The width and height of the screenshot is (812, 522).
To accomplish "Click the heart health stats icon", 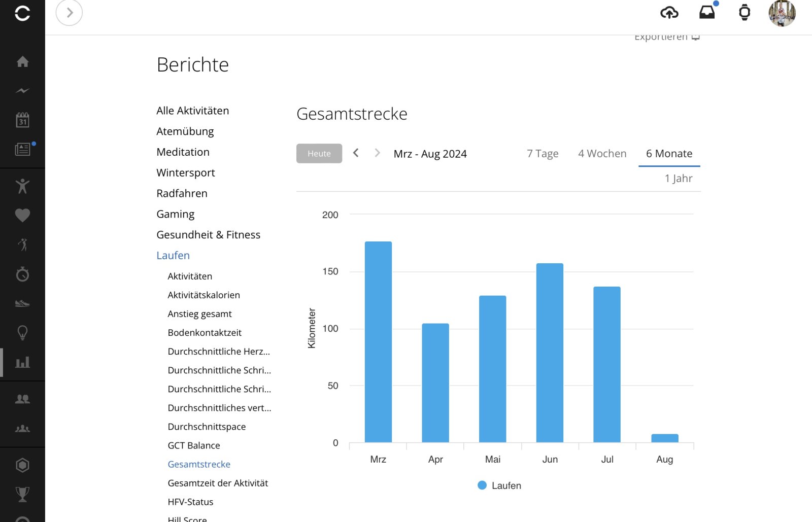I will pos(22,215).
